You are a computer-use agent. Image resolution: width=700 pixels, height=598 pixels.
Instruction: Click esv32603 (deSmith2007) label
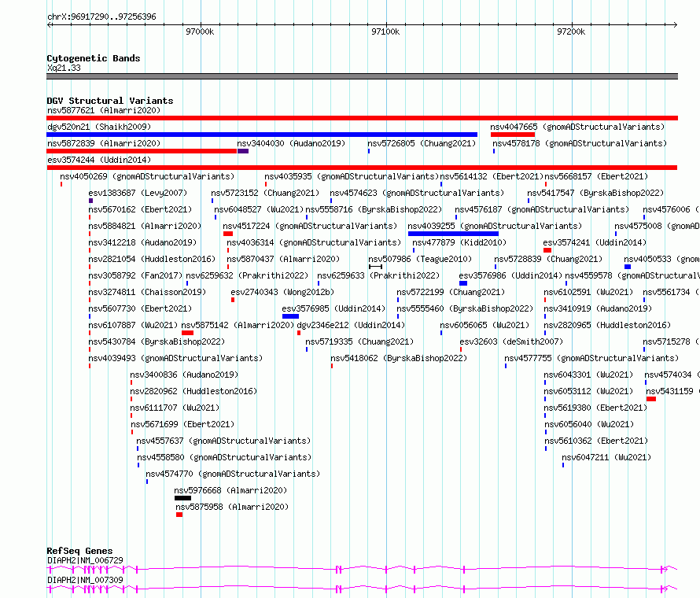511,341
